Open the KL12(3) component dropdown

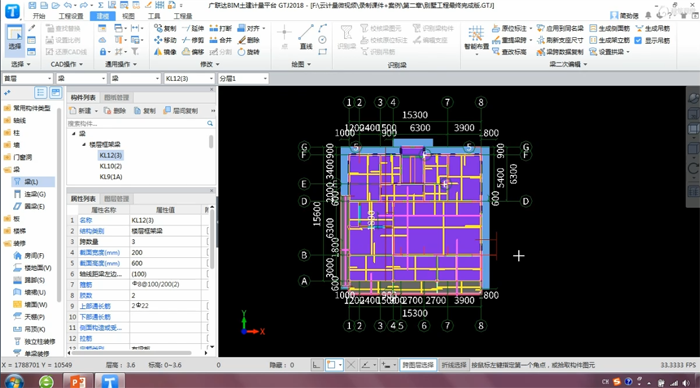coord(189,79)
